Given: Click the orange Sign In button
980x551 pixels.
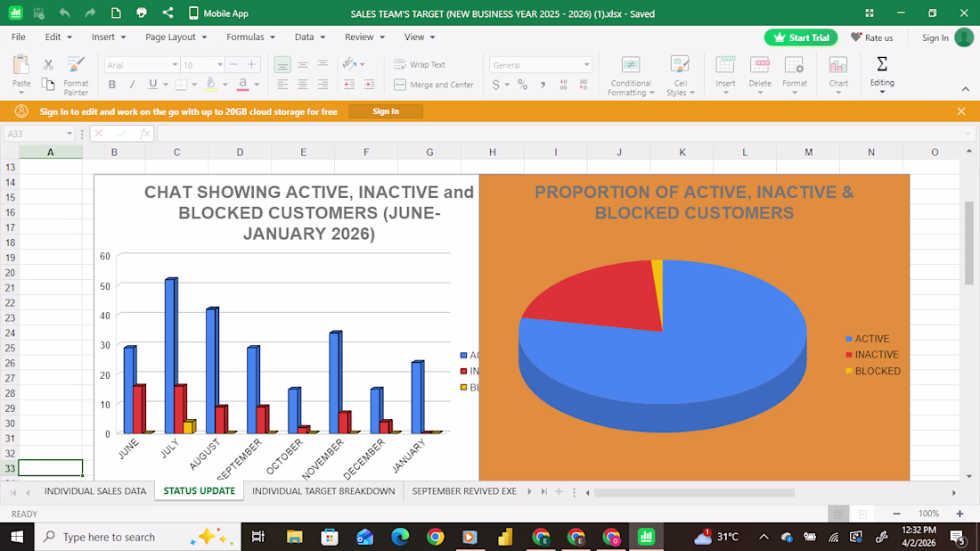Looking at the screenshot, I should (x=385, y=111).
